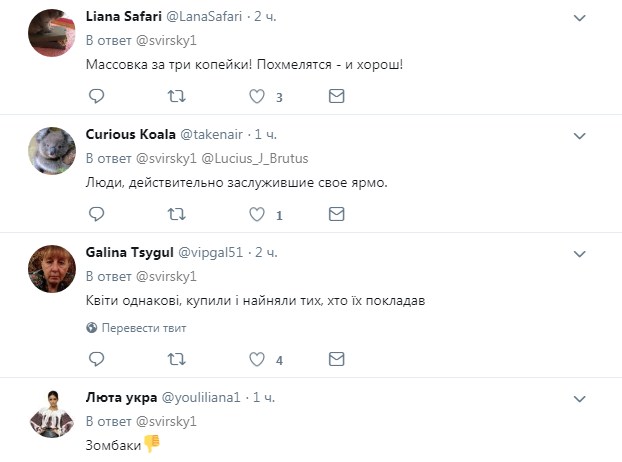Like Liana Safari's tweet
Image resolution: width=622 pixels, height=462 pixels.
257,97
